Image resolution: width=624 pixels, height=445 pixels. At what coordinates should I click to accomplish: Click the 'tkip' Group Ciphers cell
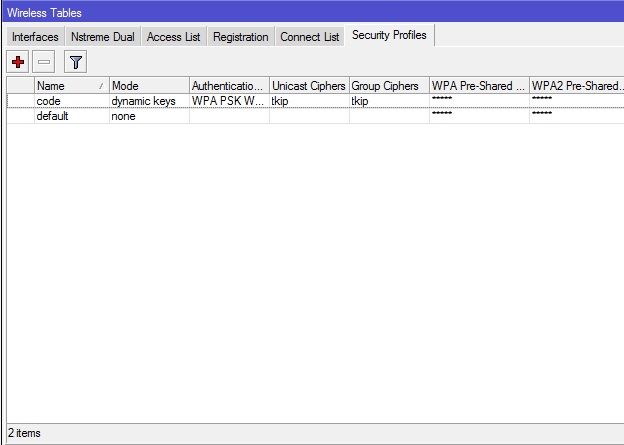(389, 101)
